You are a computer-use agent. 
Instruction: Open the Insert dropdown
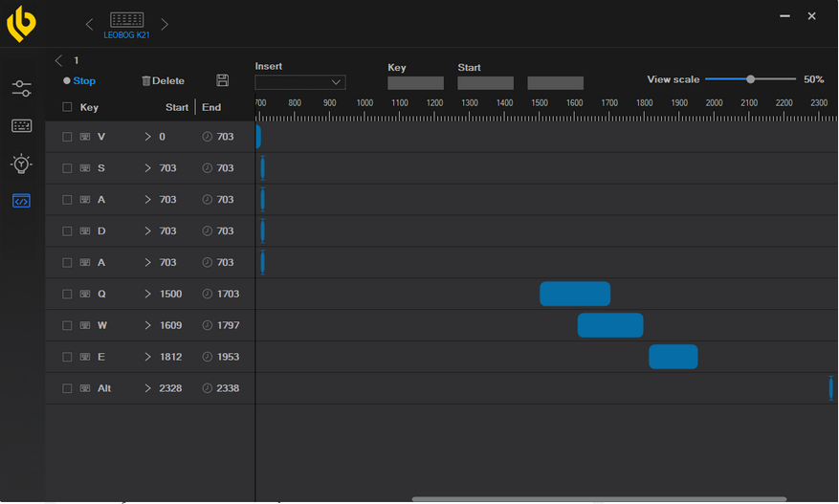click(300, 83)
